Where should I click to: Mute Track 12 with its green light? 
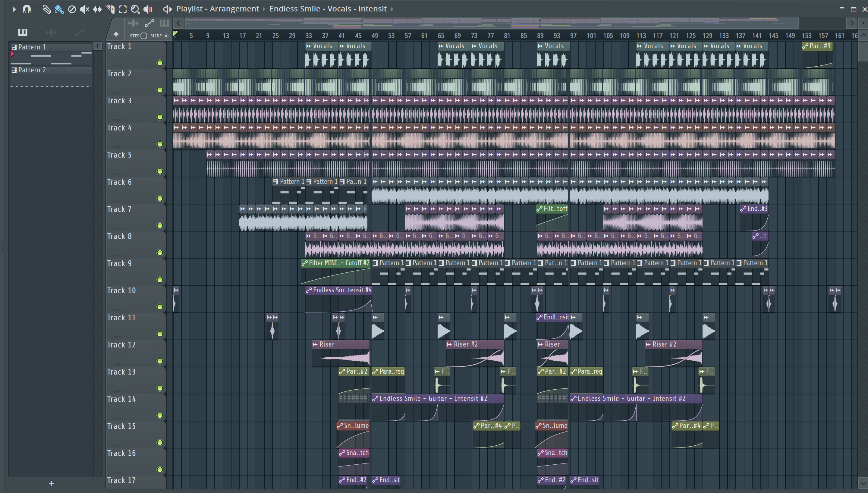coord(160,361)
